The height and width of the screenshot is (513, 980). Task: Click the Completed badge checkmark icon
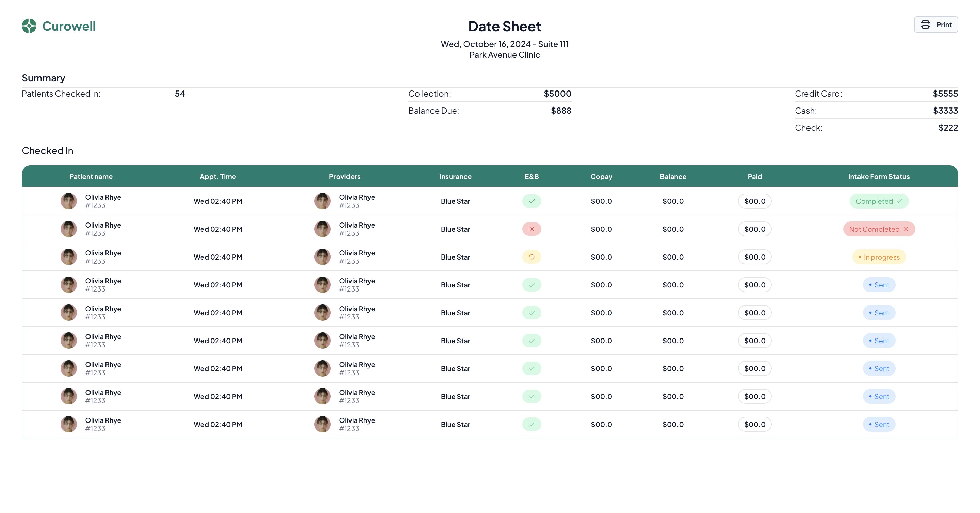[x=899, y=201]
